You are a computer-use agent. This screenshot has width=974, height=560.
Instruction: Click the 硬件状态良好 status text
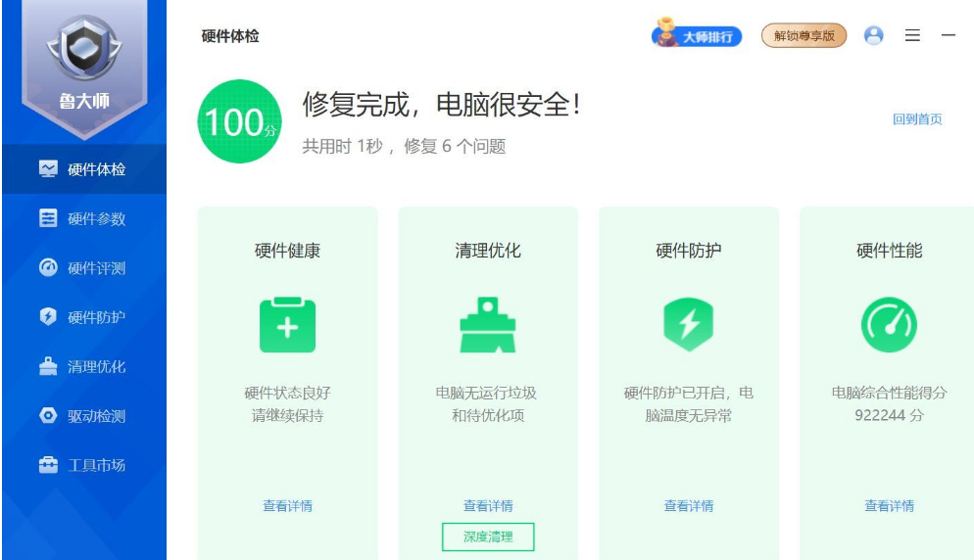[x=288, y=393]
